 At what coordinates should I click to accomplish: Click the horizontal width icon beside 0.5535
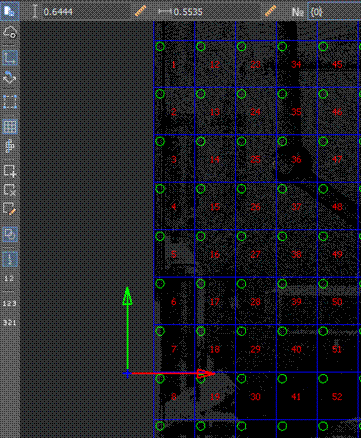click(x=165, y=12)
